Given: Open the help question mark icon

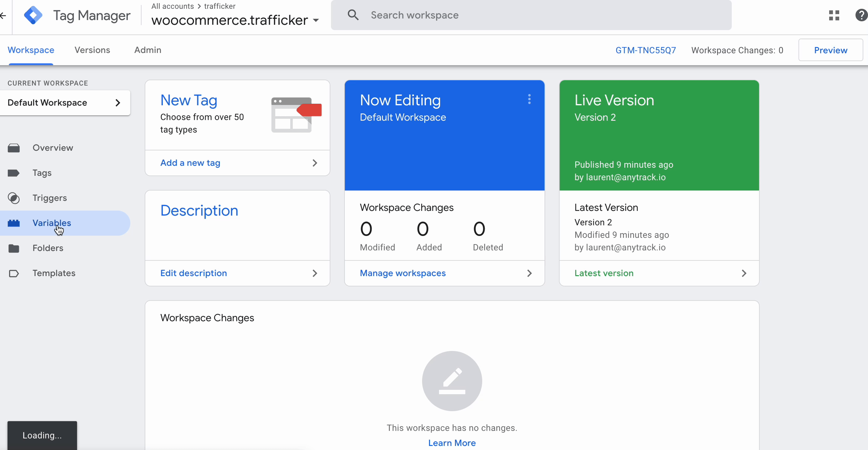Looking at the screenshot, I should 862,15.
